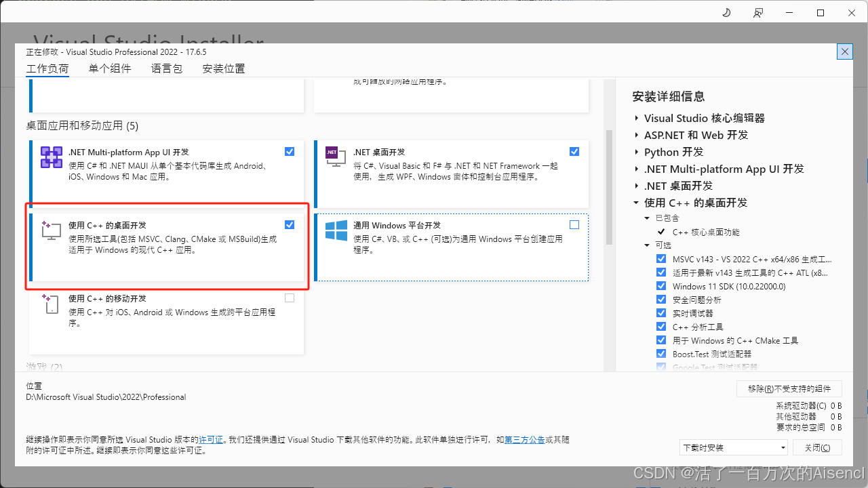
Task: Collapse the 已包含 section
Action: click(x=648, y=218)
